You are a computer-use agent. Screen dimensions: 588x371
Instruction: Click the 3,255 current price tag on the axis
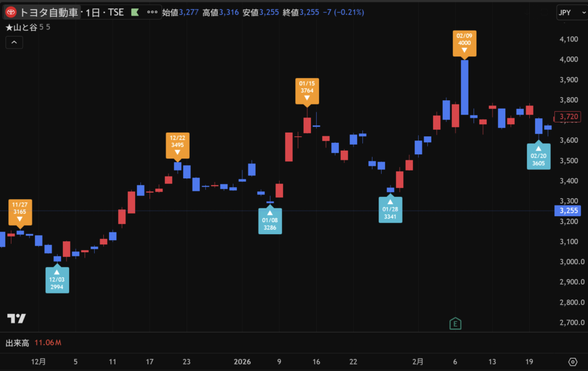(x=568, y=211)
